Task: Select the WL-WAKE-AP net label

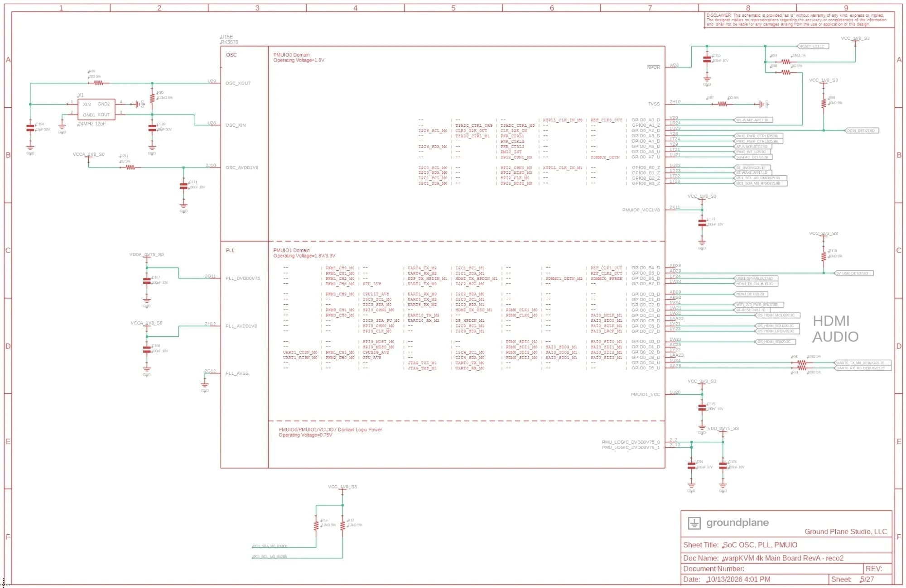Action: coord(753,120)
